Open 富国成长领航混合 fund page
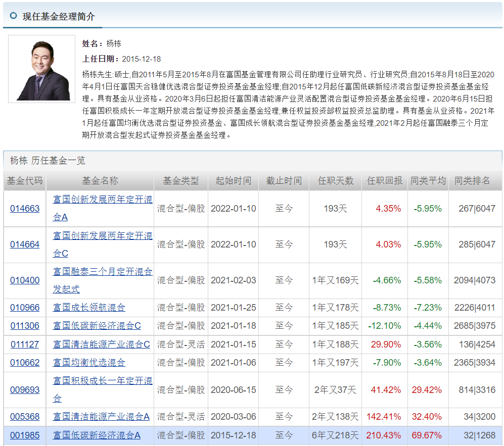Viewport: 504px width, 446px height. [x=90, y=308]
